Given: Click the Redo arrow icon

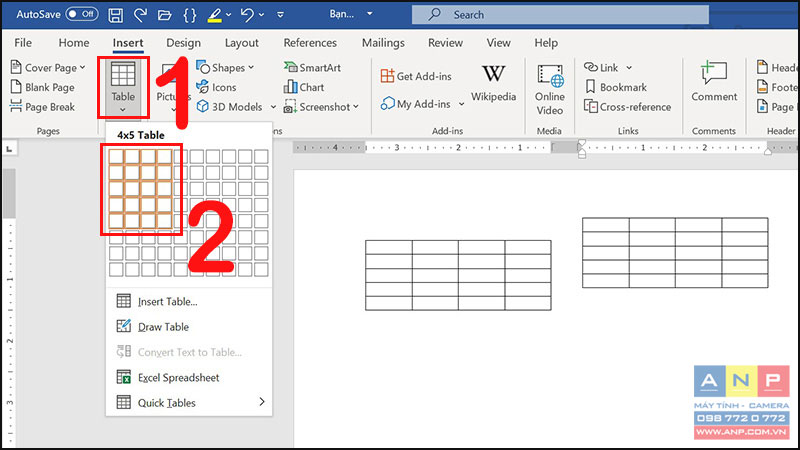Looking at the screenshot, I should (x=140, y=15).
